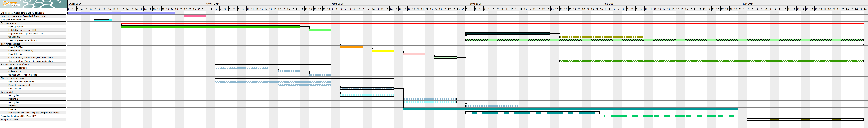
Task: Click the orange Essai HEMERA bar
Action: tap(351, 47)
